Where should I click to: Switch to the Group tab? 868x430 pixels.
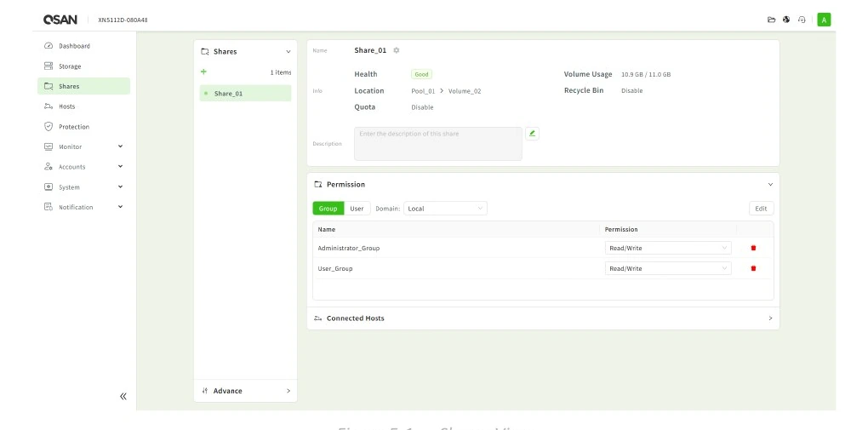point(328,209)
